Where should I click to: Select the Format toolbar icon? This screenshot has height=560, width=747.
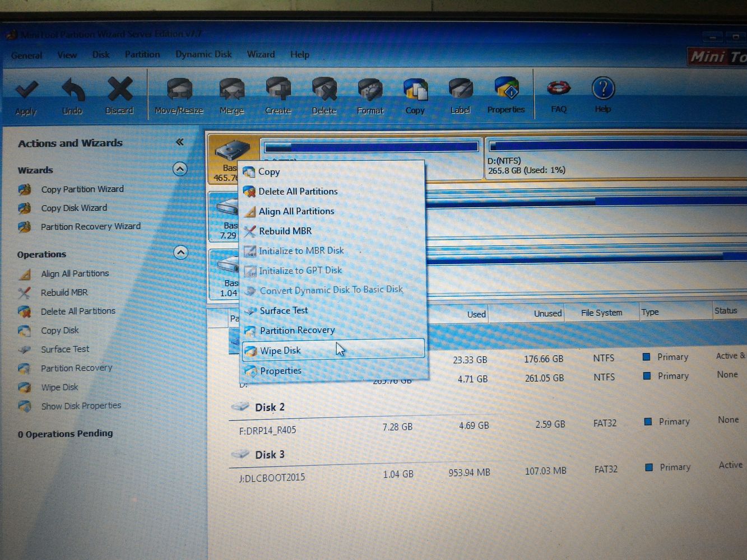(x=370, y=90)
